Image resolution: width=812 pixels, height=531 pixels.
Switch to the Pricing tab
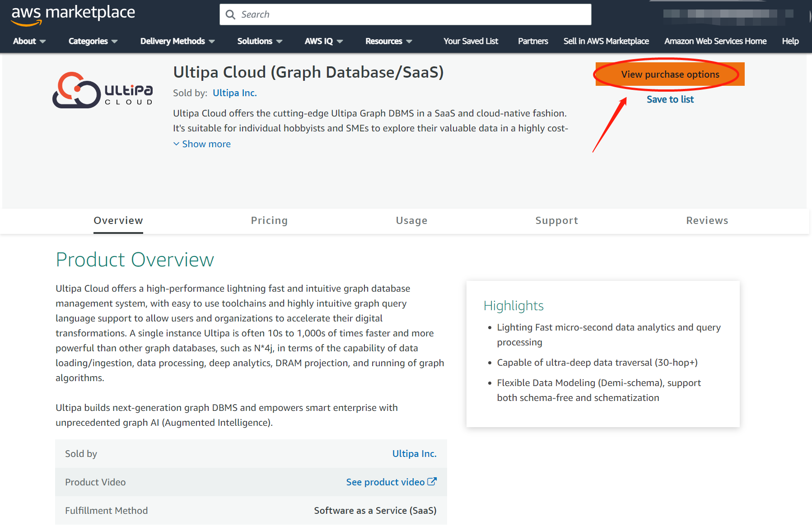click(269, 221)
